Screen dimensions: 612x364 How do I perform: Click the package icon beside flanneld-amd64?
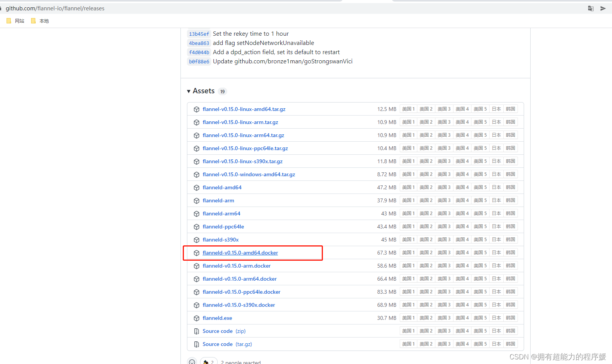pyautogui.click(x=197, y=188)
